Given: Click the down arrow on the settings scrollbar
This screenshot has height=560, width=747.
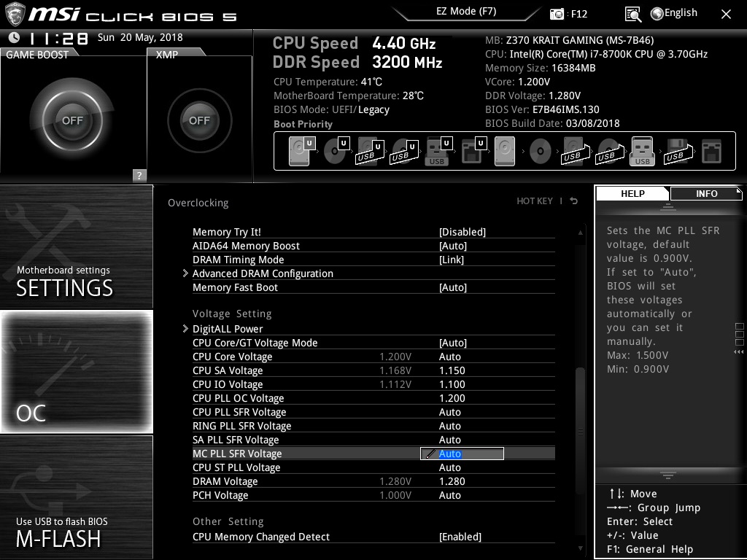Looking at the screenshot, I should click(580, 548).
